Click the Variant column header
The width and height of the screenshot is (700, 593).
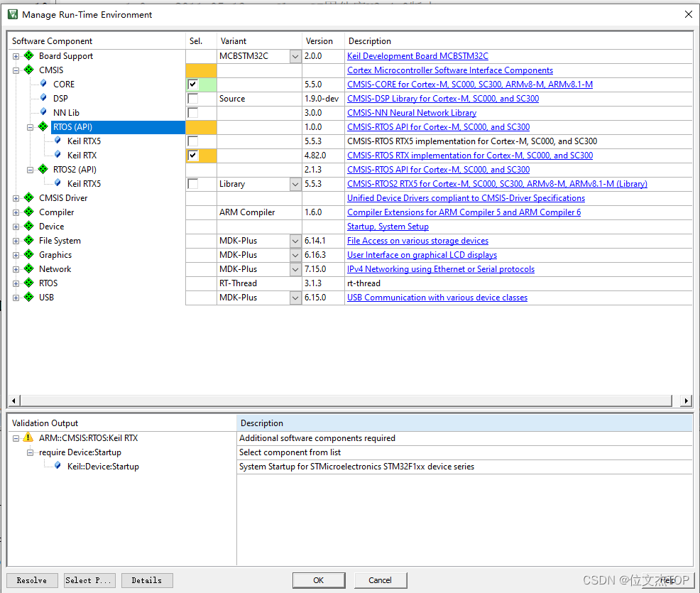click(x=259, y=40)
